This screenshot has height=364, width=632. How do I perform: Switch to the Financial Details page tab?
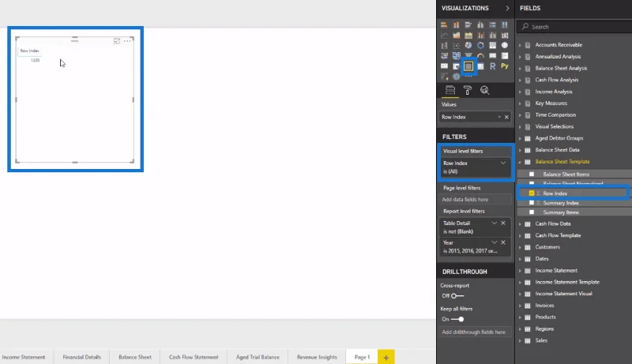click(x=82, y=357)
